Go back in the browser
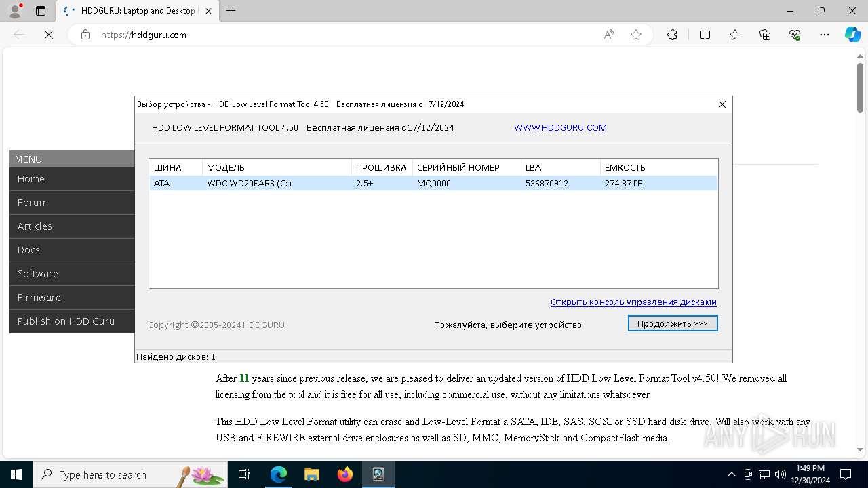Image resolution: width=868 pixels, height=488 pixels. pyautogui.click(x=20, y=35)
